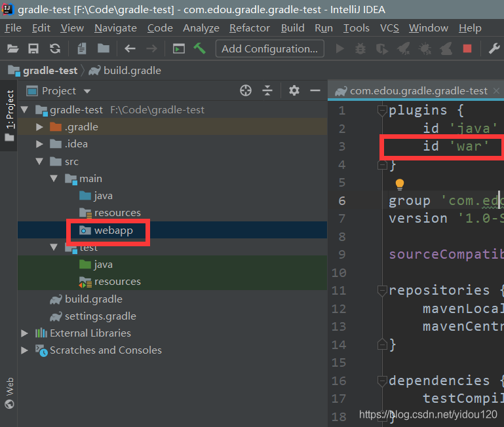Open the File menu
This screenshot has width=504, height=427.
13,28
